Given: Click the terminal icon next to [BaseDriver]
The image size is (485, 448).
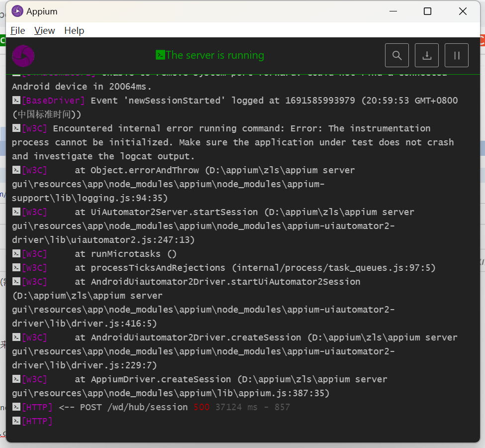Looking at the screenshot, I should [x=16, y=100].
